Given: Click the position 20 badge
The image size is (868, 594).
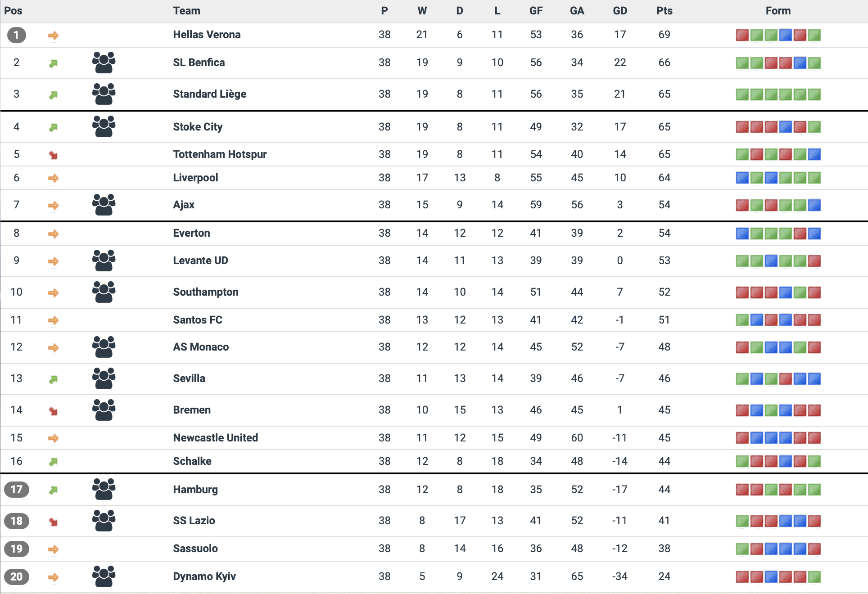Looking at the screenshot, I should (x=17, y=576).
